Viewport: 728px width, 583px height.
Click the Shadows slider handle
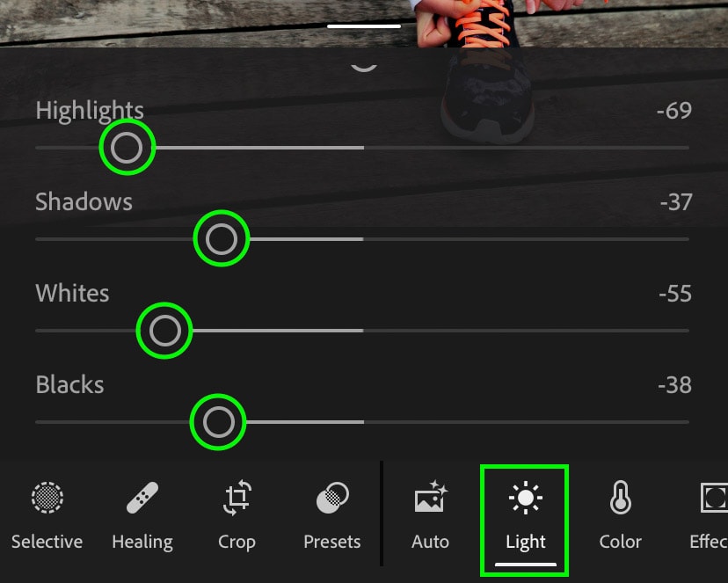[x=222, y=239]
